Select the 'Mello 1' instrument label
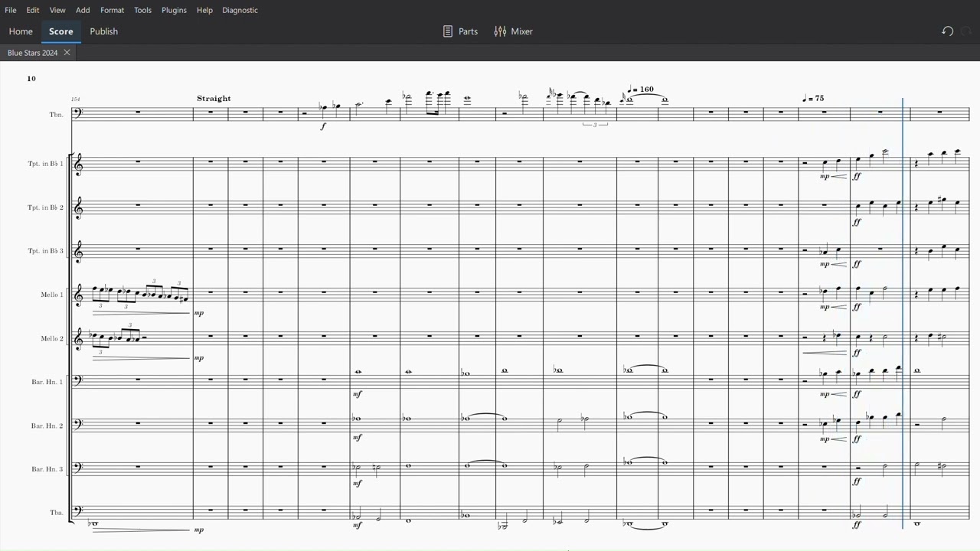This screenshot has height=551, width=980. [52, 295]
